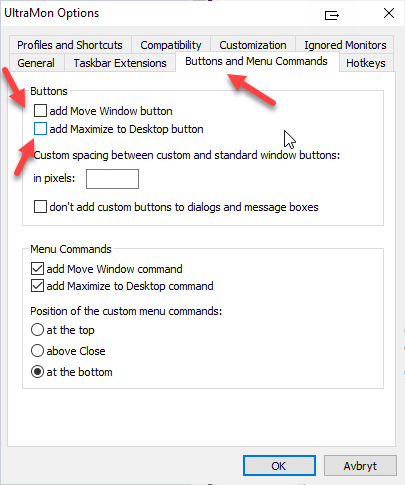Open the Hotkeys tab
Screen dimensions: 405x485
pyautogui.click(x=366, y=63)
